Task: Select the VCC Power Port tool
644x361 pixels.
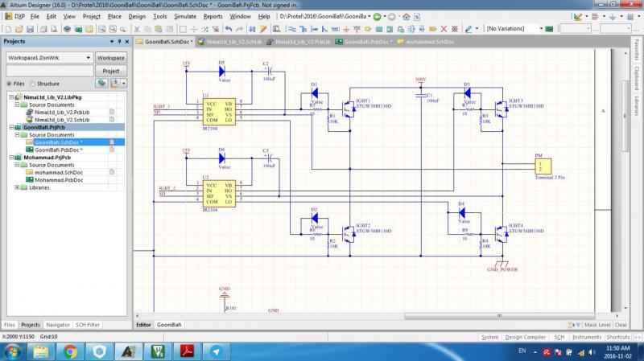Action: tap(357, 29)
